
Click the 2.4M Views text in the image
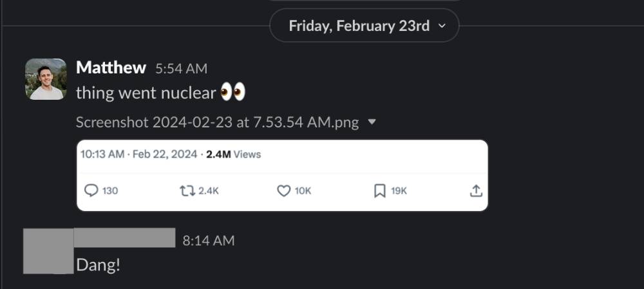click(233, 154)
